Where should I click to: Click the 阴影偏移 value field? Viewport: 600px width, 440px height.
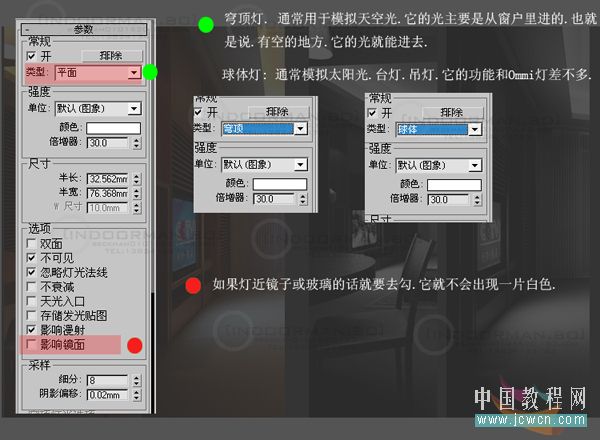tap(108, 395)
